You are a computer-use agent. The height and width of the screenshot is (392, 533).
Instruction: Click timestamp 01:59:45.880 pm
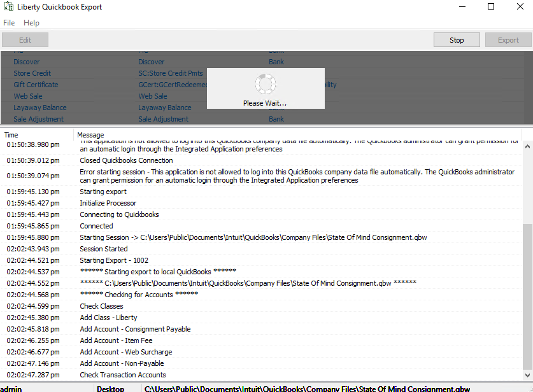(x=33, y=237)
